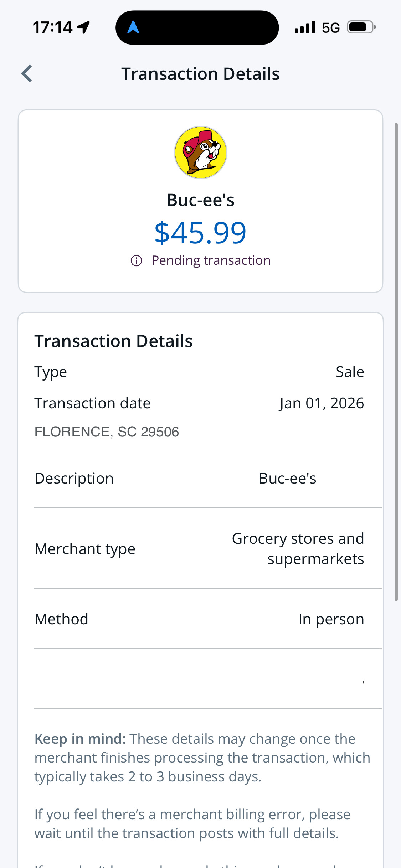Tap the Pending transaction label

211,260
